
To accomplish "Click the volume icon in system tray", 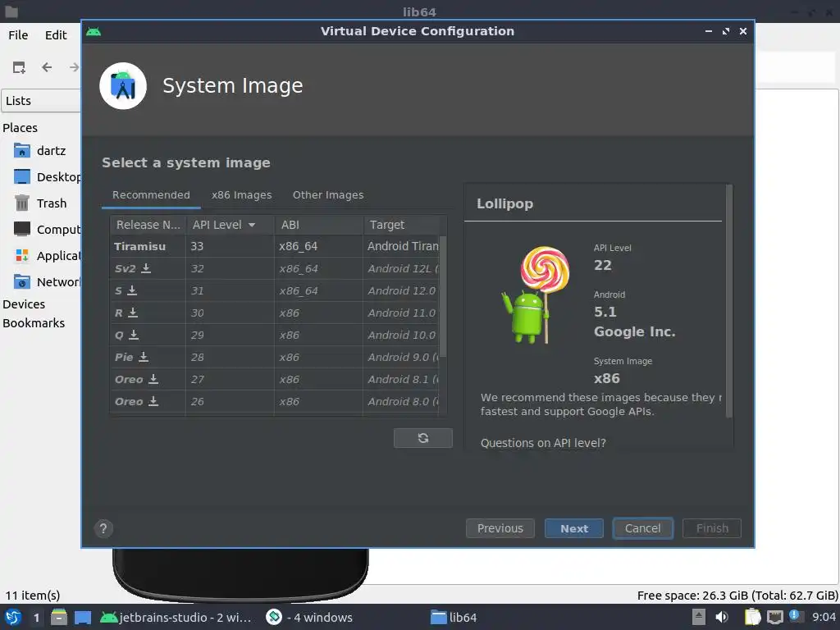I will pos(722,617).
